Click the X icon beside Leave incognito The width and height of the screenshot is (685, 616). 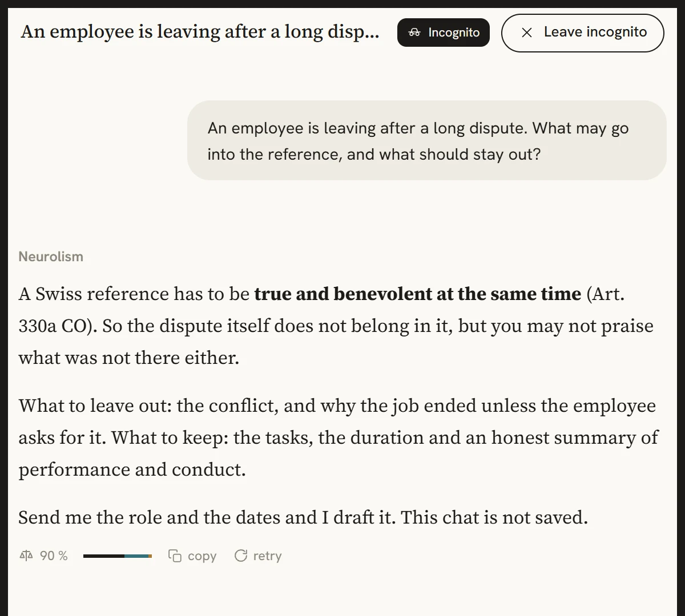527,33
